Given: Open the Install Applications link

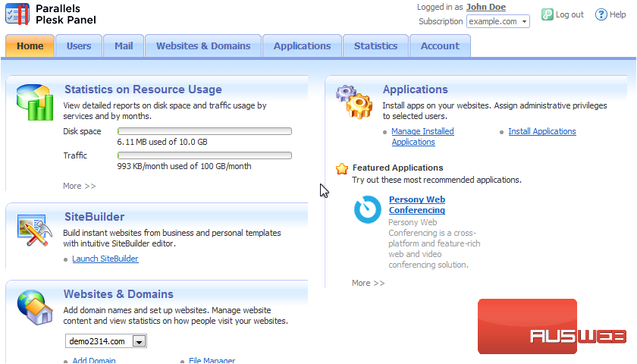Looking at the screenshot, I should coord(542,131).
